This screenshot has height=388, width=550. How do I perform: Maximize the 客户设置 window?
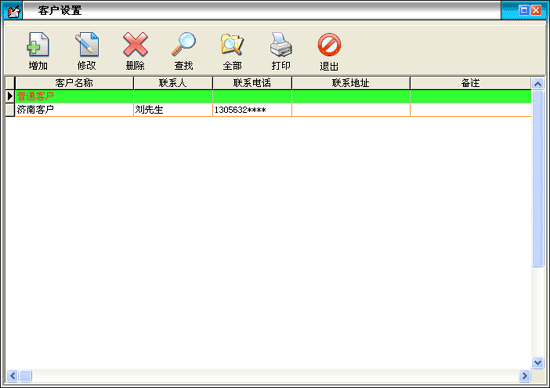524,10
